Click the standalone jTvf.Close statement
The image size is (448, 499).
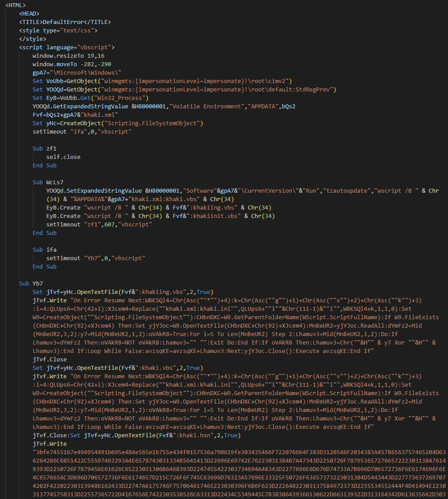click(x=50, y=359)
